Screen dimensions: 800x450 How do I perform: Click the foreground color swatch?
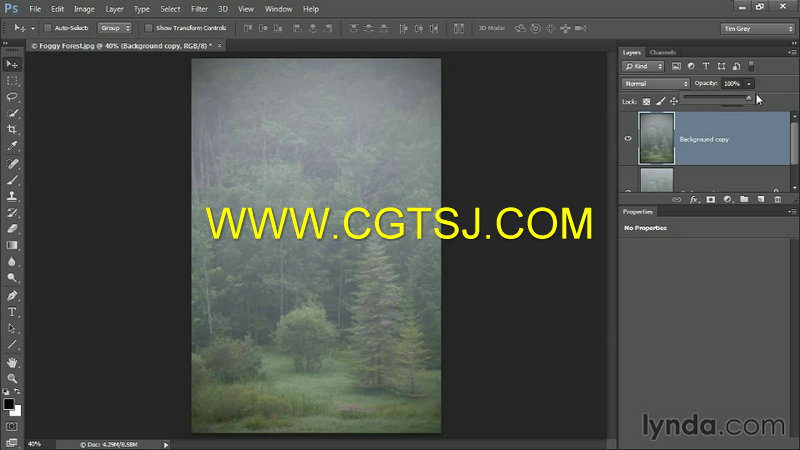pyautogui.click(x=9, y=404)
